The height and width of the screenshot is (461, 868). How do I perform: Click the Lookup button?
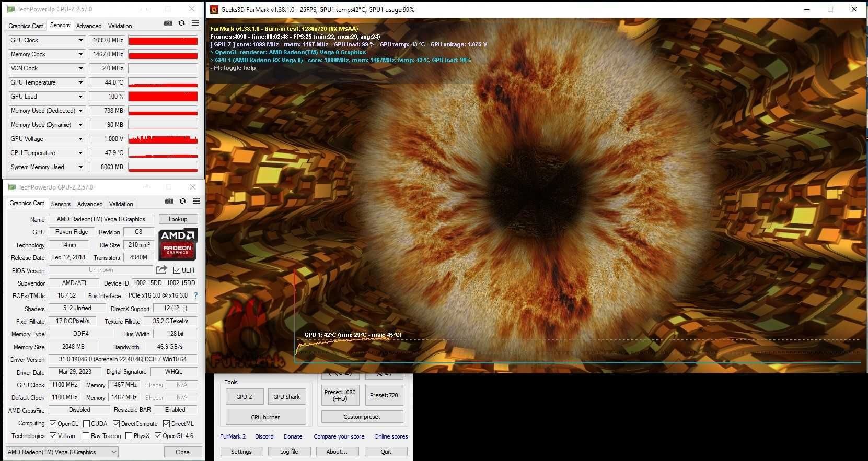point(178,219)
